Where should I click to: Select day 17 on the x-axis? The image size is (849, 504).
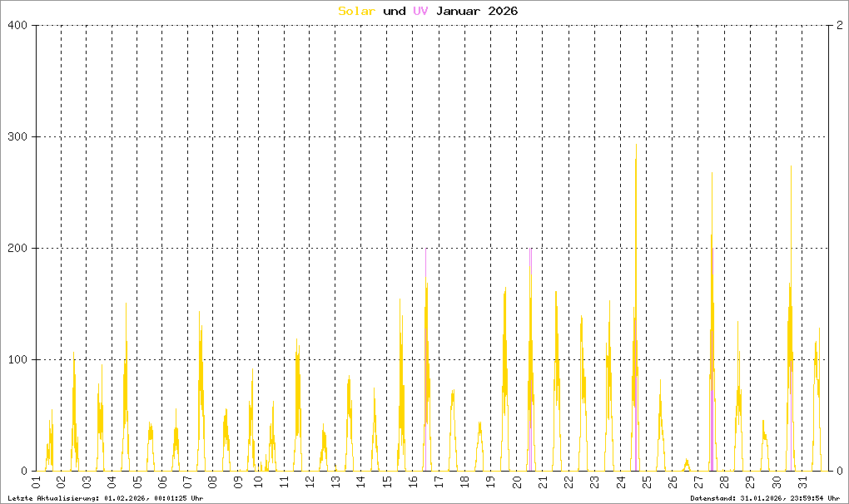pos(439,482)
